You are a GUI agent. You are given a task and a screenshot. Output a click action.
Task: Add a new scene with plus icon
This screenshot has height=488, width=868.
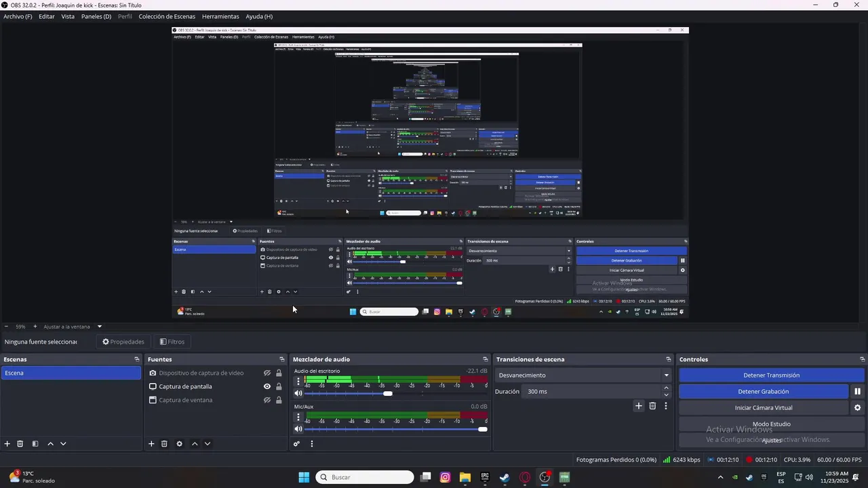pyautogui.click(x=7, y=444)
